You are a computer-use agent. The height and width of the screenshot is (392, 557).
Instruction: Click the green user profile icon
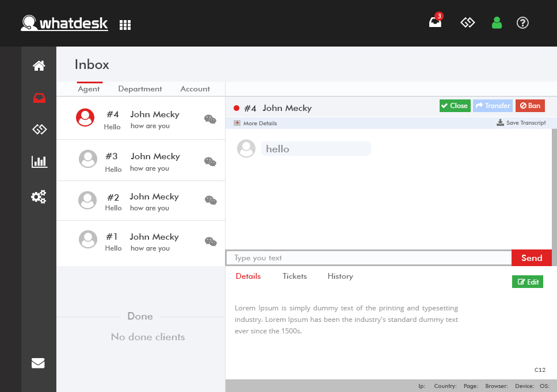coord(497,23)
